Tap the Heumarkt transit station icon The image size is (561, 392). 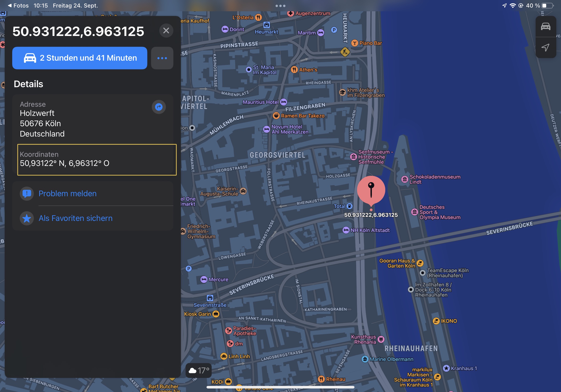click(x=267, y=25)
